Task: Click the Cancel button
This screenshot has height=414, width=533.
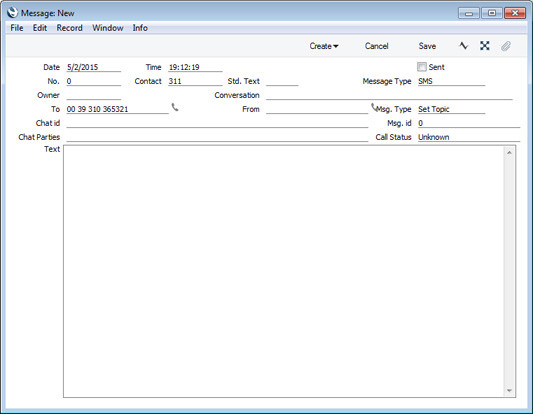Action: pyautogui.click(x=377, y=46)
